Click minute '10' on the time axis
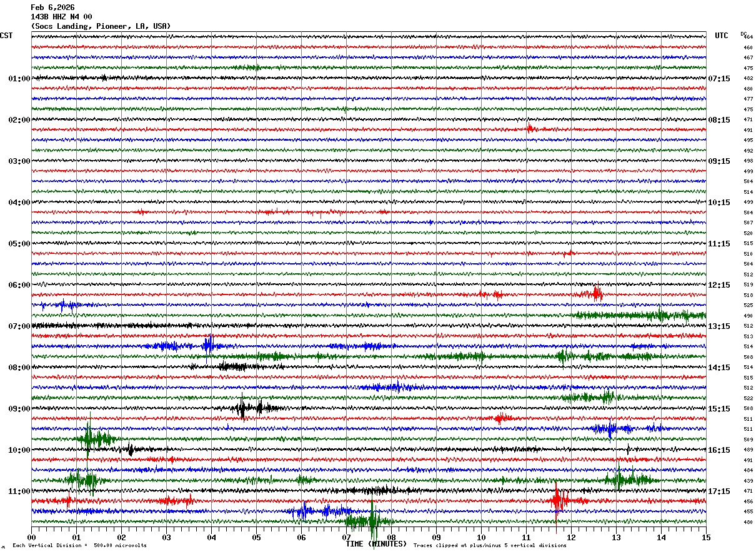756x554 pixels. 481,538
